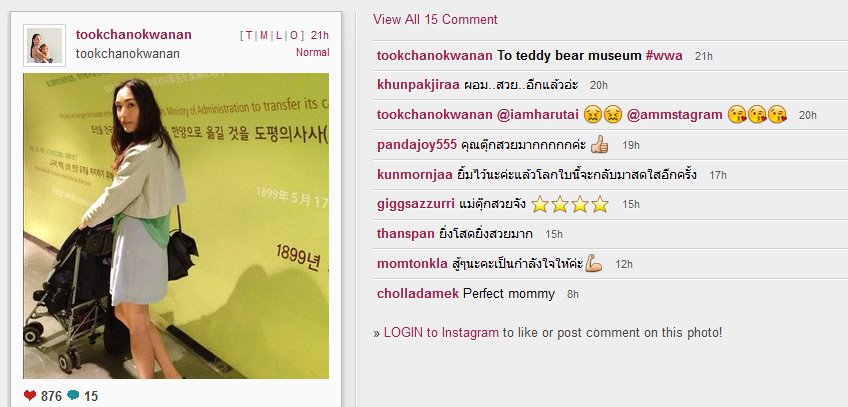
Task: Open View All 15 Comment link
Action: [435, 19]
